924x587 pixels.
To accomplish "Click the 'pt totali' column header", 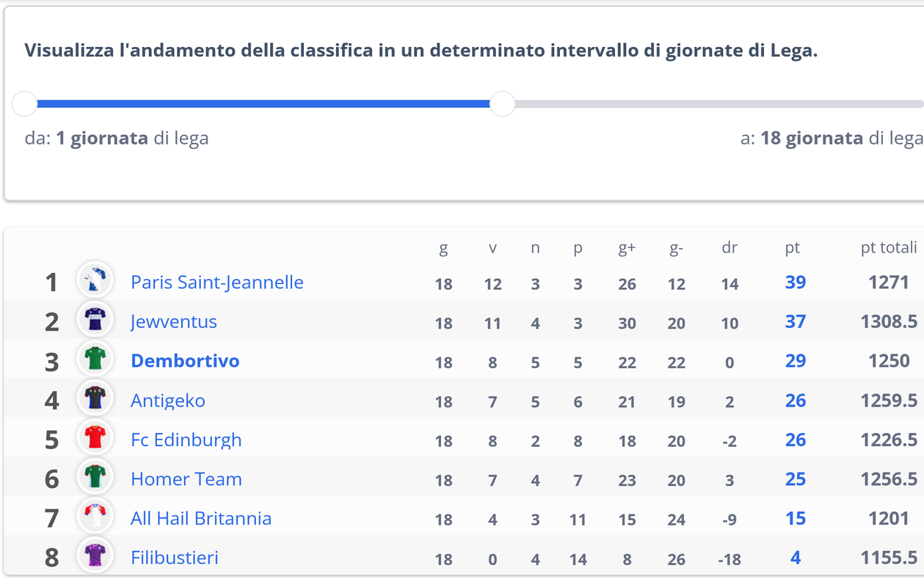I will pos(888,248).
